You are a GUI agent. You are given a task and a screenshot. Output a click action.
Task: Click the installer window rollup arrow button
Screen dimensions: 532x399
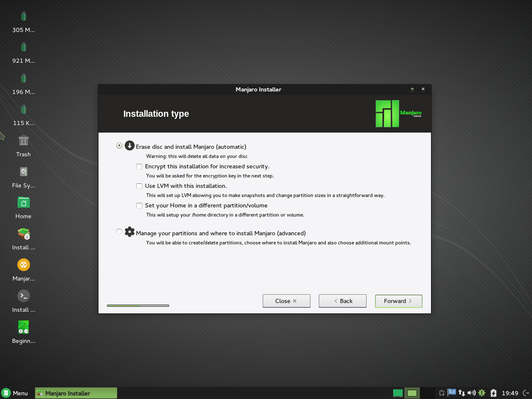click(x=412, y=89)
